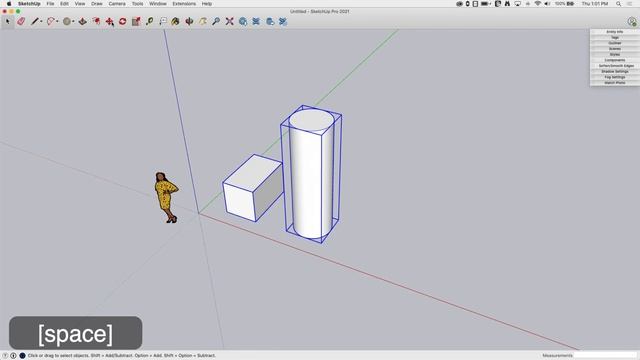Activate the Pan hand tool

202,21
